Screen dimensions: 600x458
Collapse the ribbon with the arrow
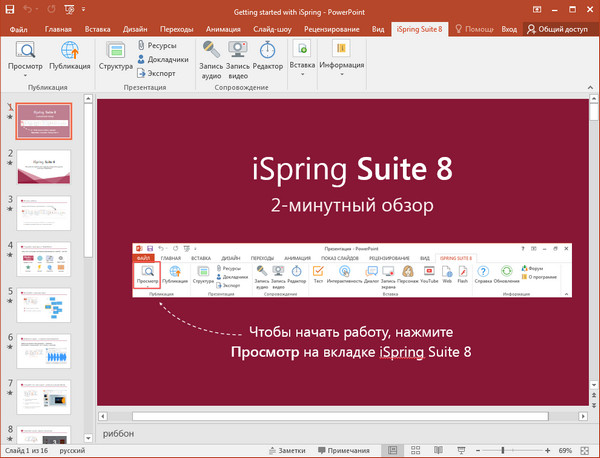[589, 88]
